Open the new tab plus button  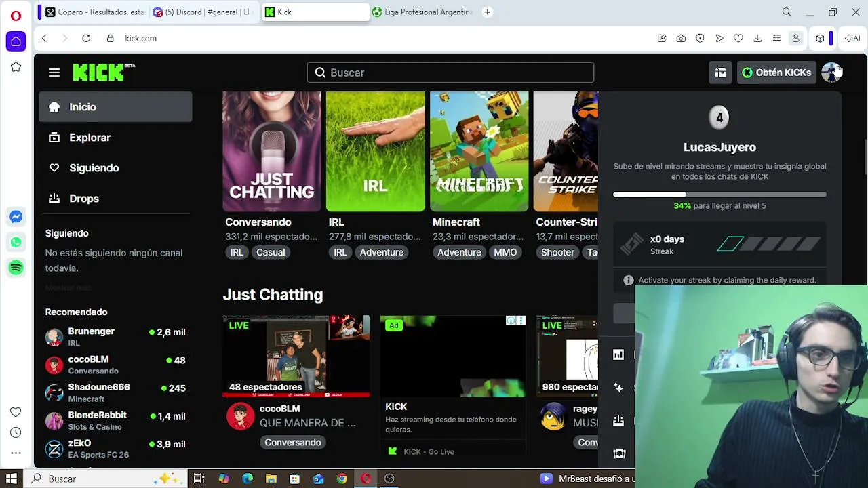(x=487, y=12)
